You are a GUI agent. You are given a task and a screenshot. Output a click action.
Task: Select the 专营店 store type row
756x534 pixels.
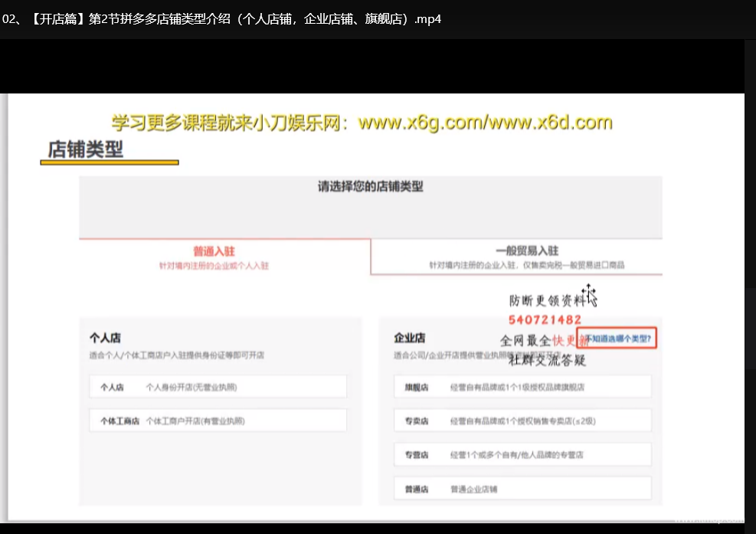coord(522,454)
